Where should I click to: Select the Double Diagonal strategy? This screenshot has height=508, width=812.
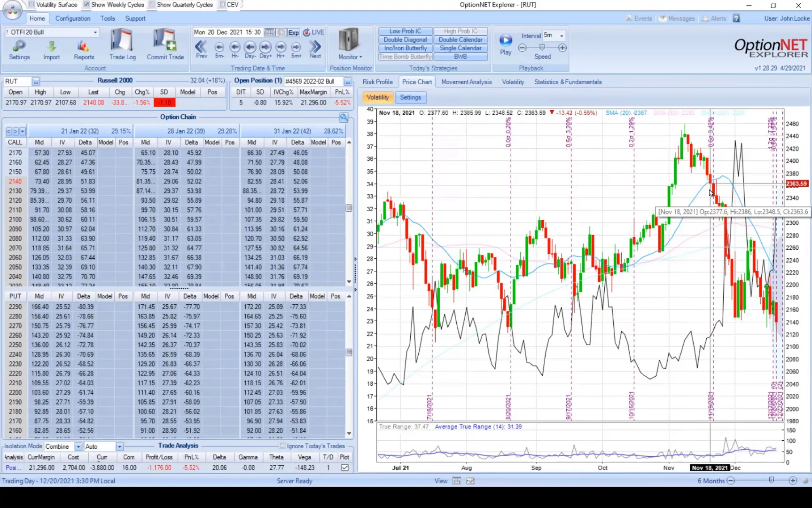click(405, 40)
